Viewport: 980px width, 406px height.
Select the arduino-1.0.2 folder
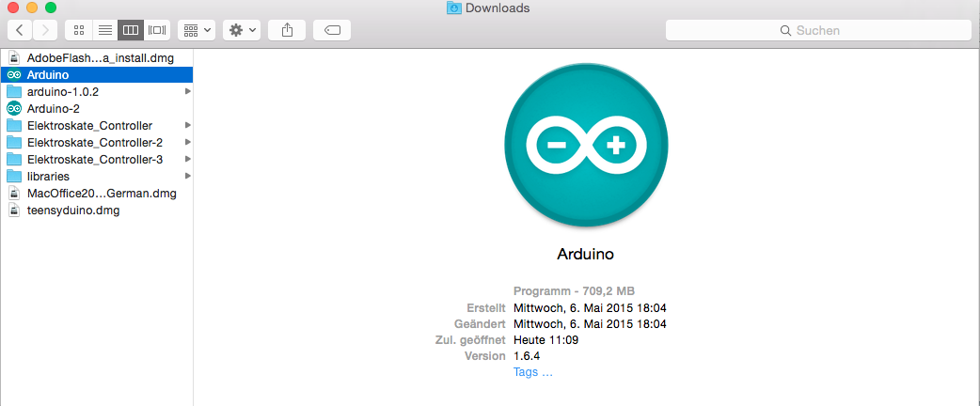(x=97, y=91)
